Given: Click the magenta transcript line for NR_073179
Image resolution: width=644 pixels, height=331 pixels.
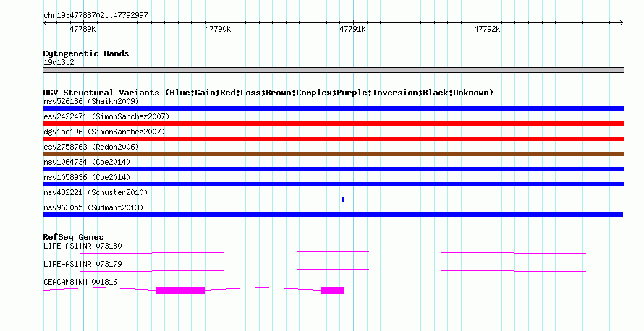Looking at the screenshot, I should pyautogui.click(x=333, y=270).
